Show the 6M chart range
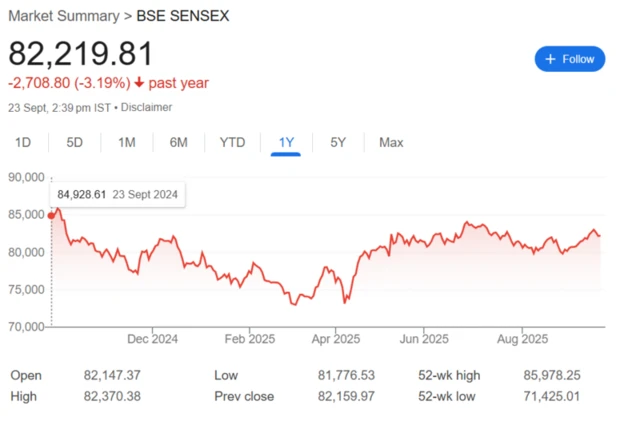This screenshot has width=640, height=421. [x=178, y=143]
